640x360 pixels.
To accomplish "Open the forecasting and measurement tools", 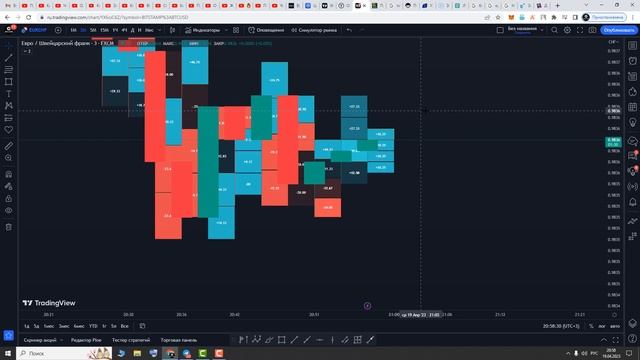I will 9,118.
